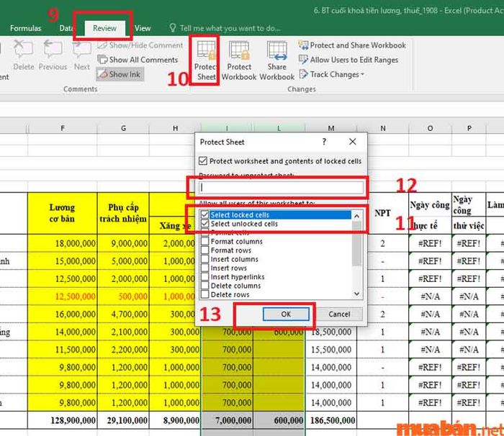Click the Tell me lightbulb search box

225,28
